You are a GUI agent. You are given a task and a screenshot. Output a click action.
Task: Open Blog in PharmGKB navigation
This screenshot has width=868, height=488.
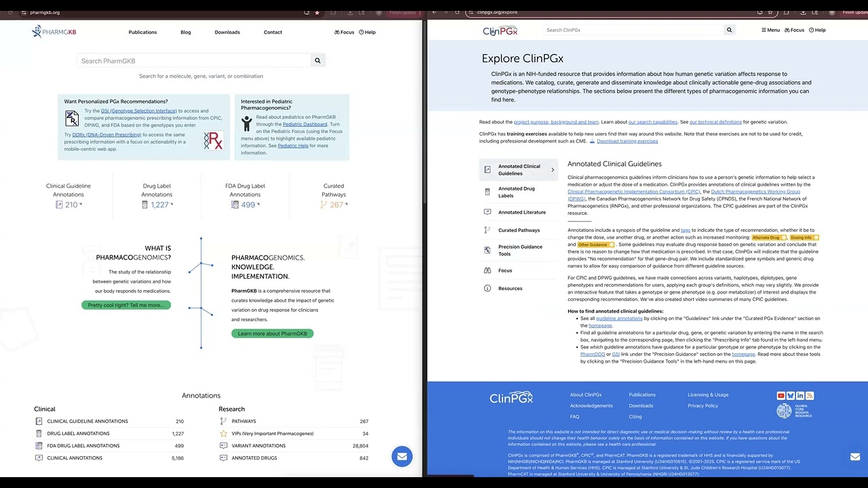point(186,32)
